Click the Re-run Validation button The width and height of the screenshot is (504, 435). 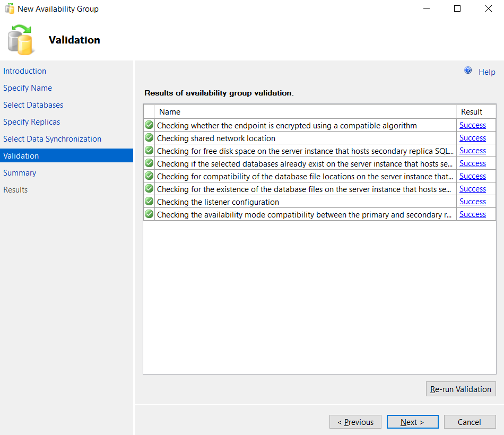460,389
